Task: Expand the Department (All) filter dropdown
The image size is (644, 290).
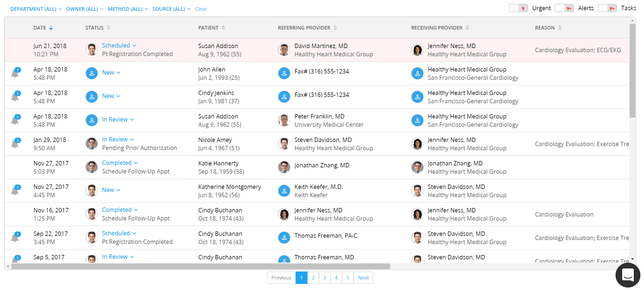Action: tap(36, 9)
